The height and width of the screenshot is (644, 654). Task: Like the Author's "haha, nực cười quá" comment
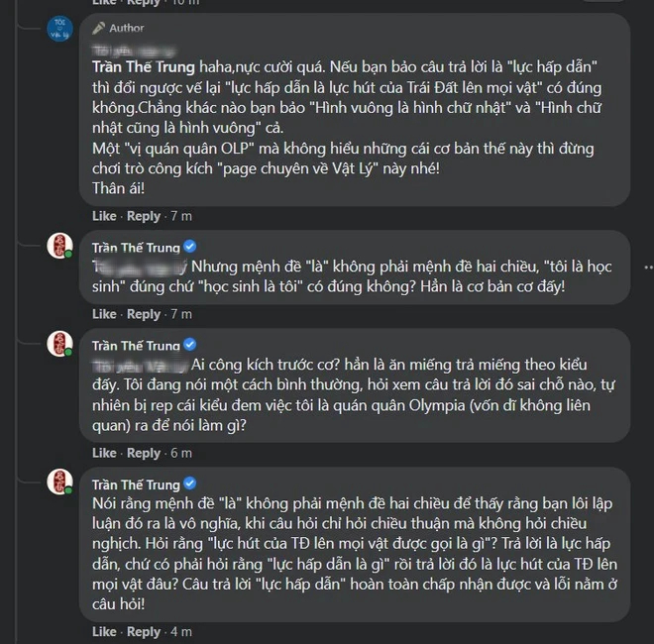pos(104,216)
